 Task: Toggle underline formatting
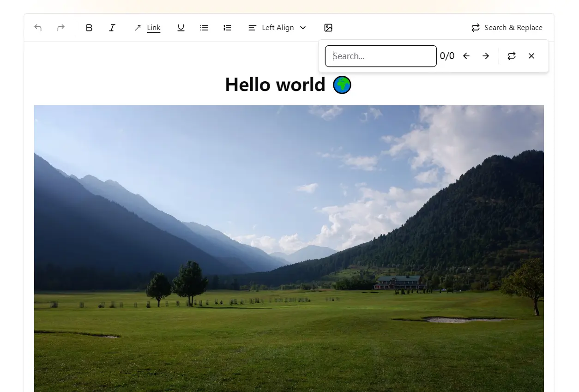pyautogui.click(x=181, y=28)
